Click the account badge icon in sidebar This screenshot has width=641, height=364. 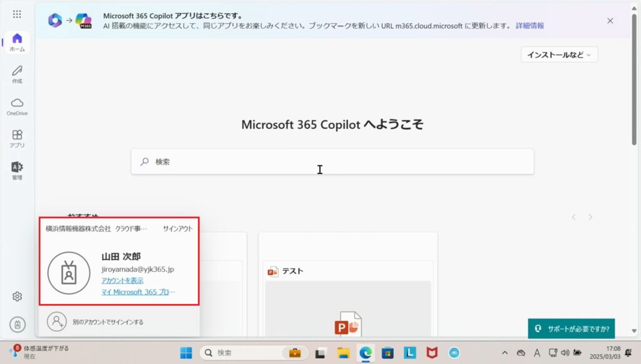pyautogui.click(x=18, y=325)
